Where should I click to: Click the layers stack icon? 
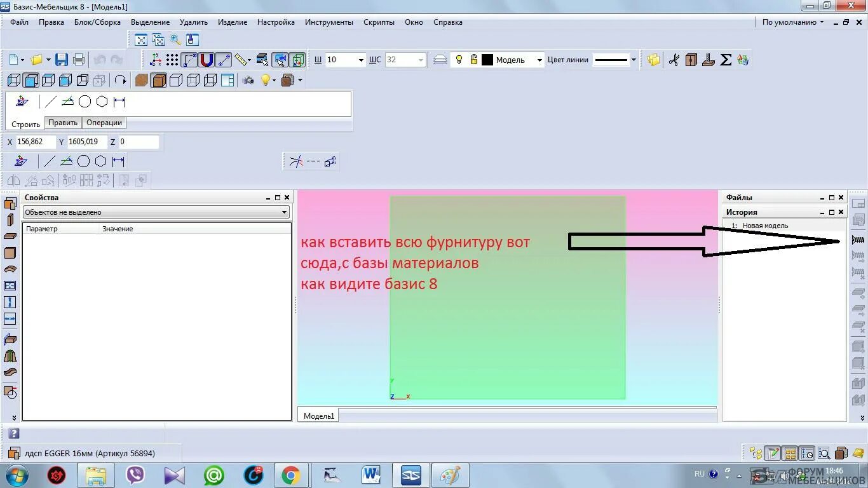coord(440,60)
